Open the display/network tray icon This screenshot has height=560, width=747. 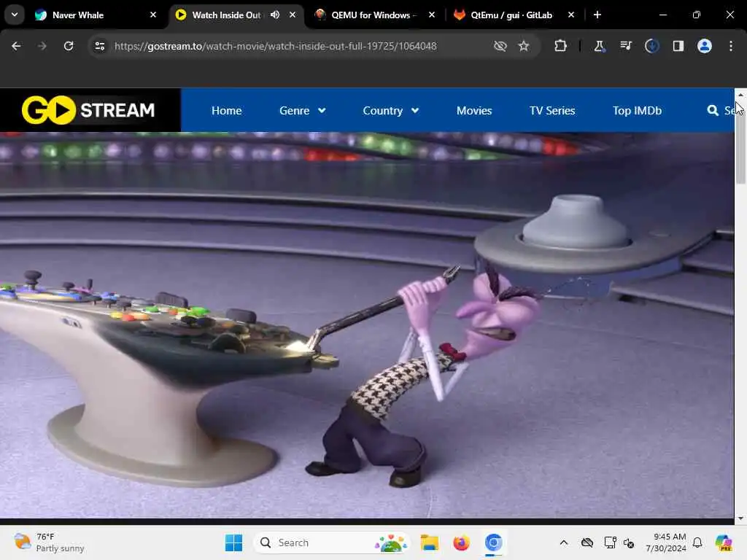[611, 542]
